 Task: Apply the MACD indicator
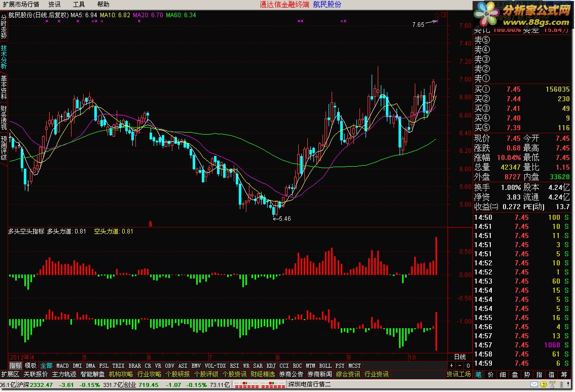(x=62, y=366)
